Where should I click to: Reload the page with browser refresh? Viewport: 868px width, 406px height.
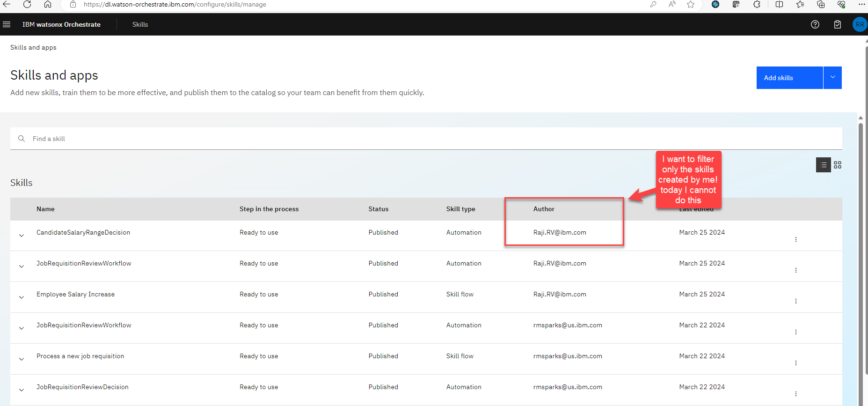tap(27, 4)
